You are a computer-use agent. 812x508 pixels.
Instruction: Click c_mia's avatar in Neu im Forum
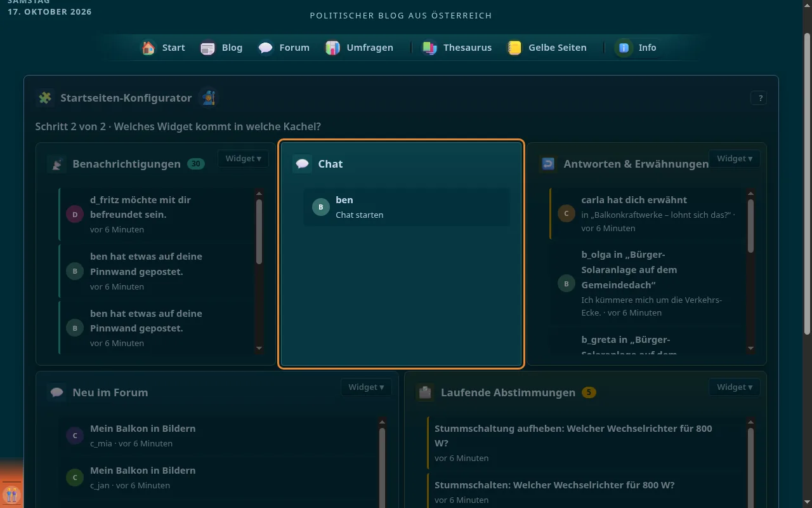pos(75,436)
